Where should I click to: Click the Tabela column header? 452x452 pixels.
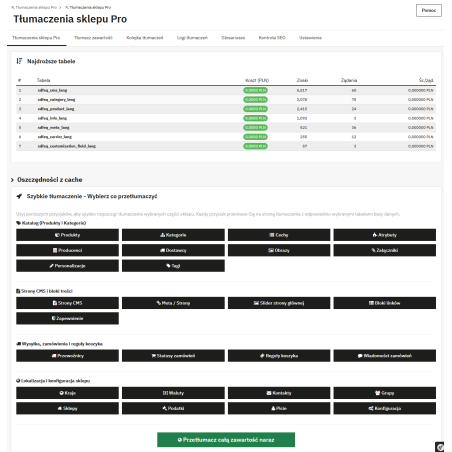pos(43,80)
